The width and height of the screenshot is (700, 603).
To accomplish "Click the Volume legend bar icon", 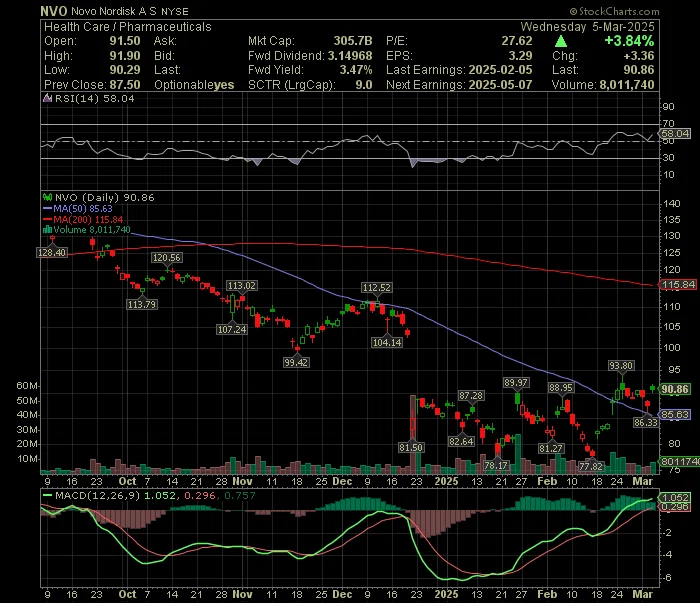I will (47, 230).
